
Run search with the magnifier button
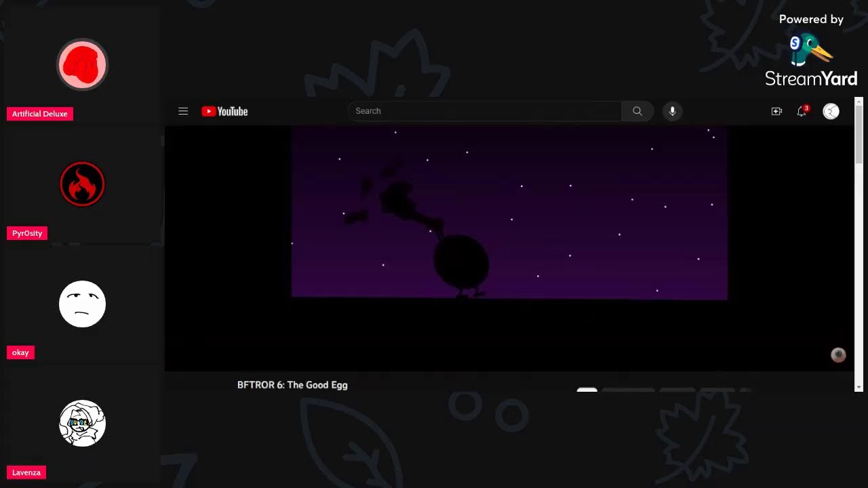[x=637, y=111]
